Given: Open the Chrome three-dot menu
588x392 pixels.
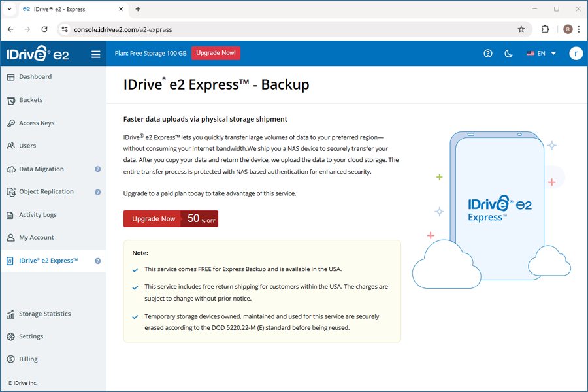Looking at the screenshot, I should pyautogui.click(x=579, y=29).
